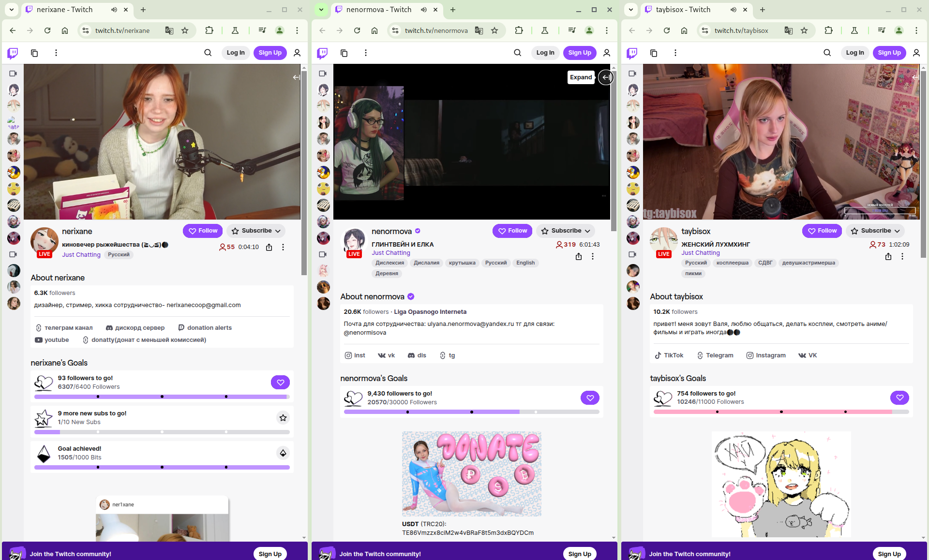929x560 pixels.
Task: Toggle star on nerixane new subs goal
Action: (x=283, y=417)
